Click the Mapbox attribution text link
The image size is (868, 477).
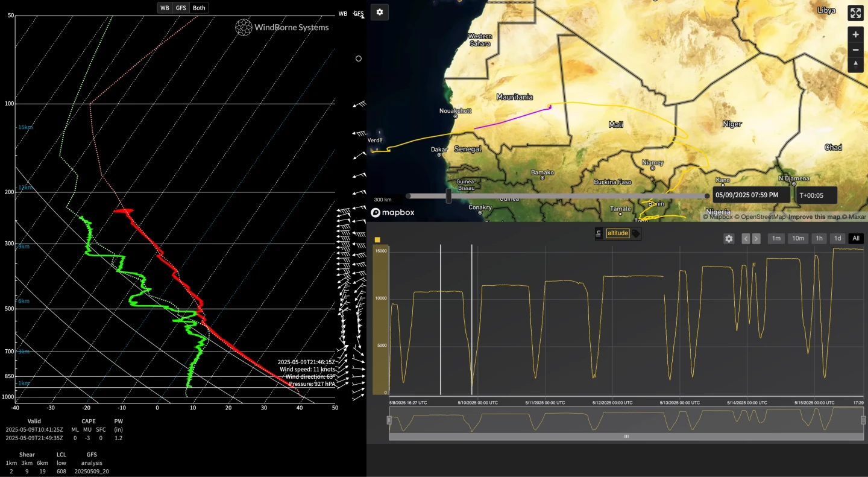pyautogui.click(x=718, y=217)
